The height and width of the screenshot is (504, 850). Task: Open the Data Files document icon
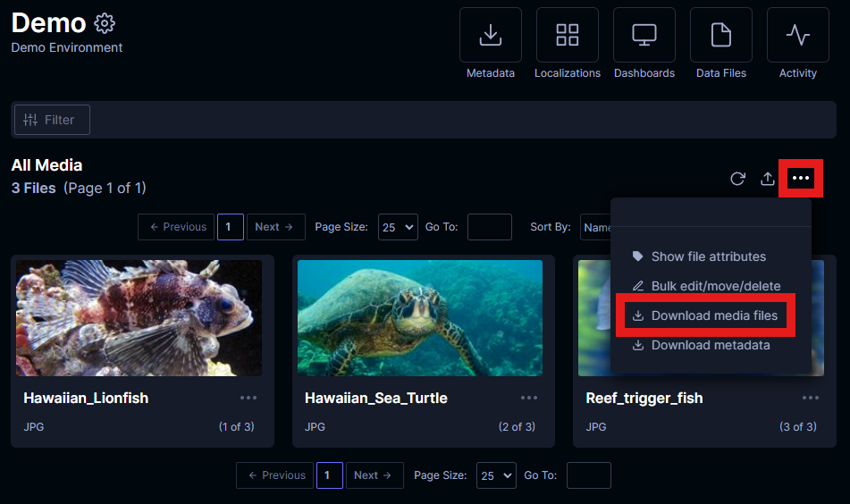point(721,35)
